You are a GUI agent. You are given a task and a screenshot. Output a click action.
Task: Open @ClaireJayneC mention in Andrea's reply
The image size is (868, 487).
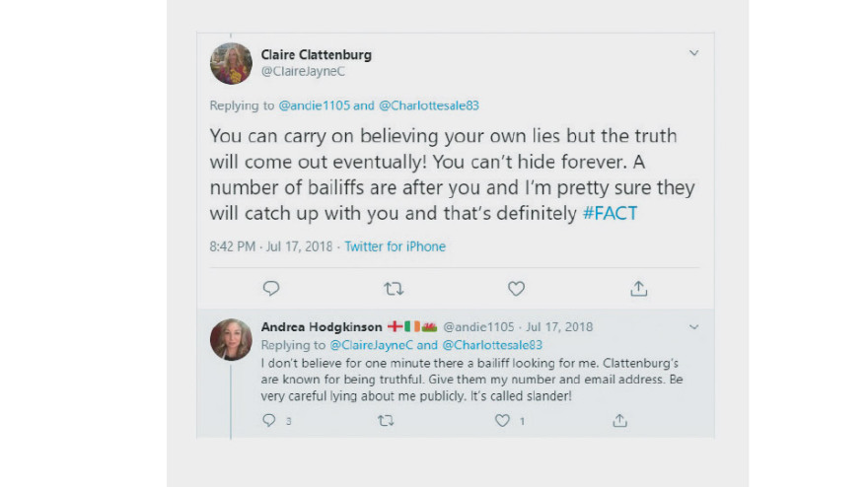(371, 345)
